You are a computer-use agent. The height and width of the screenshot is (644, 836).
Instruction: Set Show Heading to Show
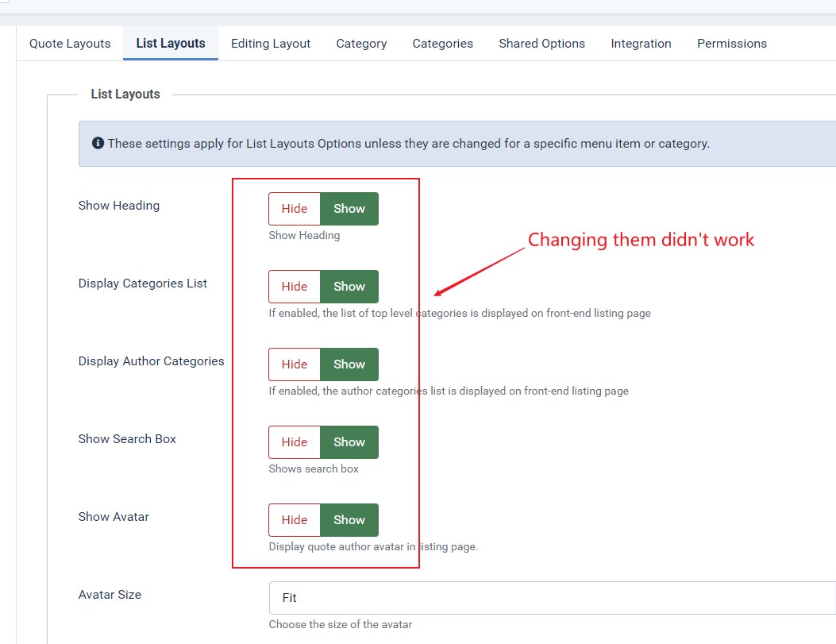[x=349, y=209]
